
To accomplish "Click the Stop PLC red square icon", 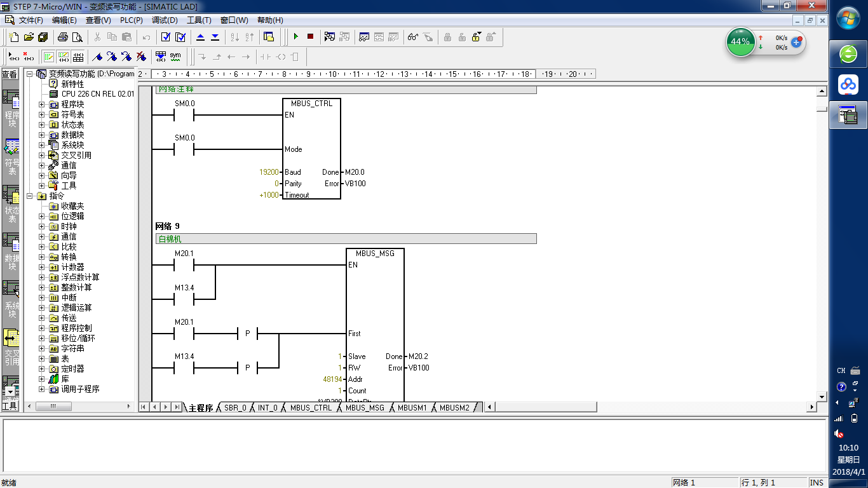I will point(310,37).
